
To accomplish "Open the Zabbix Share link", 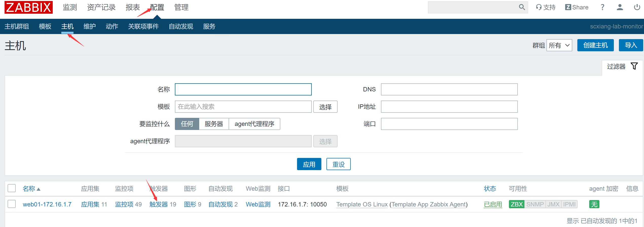I will click(577, 7).
